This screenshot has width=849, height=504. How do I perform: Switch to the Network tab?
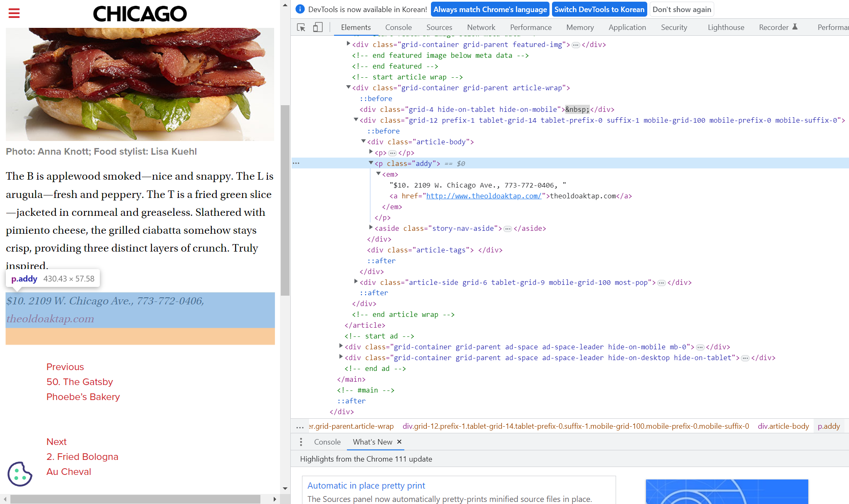481,27
